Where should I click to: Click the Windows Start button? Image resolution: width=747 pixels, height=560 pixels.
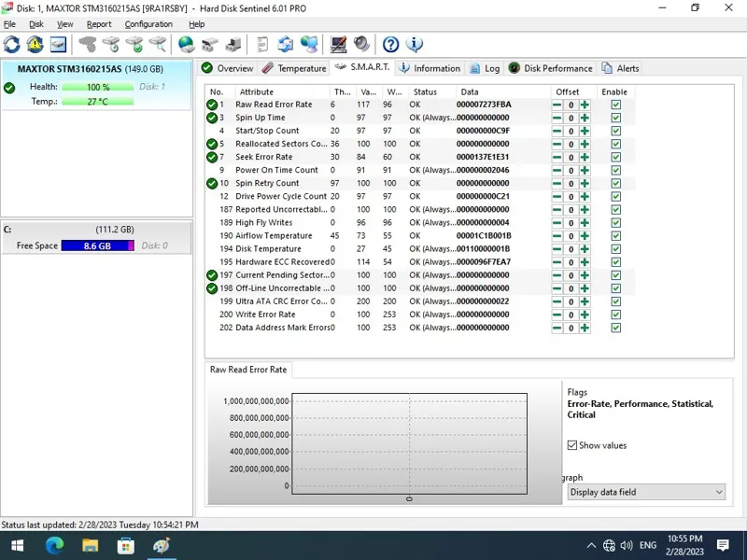[18, 545]
